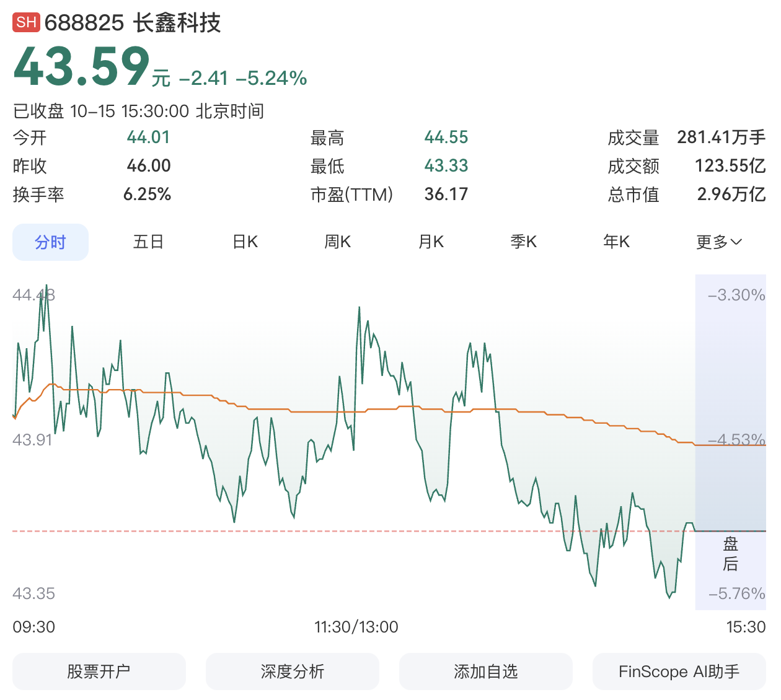Click the 今开 value 44.01
The width and height of the screenshot is (781, 700).
coord(148,138)
